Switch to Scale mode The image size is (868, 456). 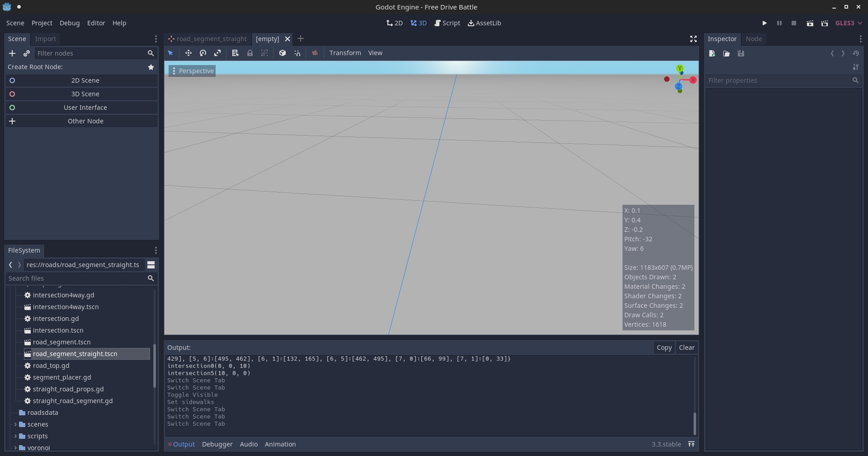click(x=217, y=53)
